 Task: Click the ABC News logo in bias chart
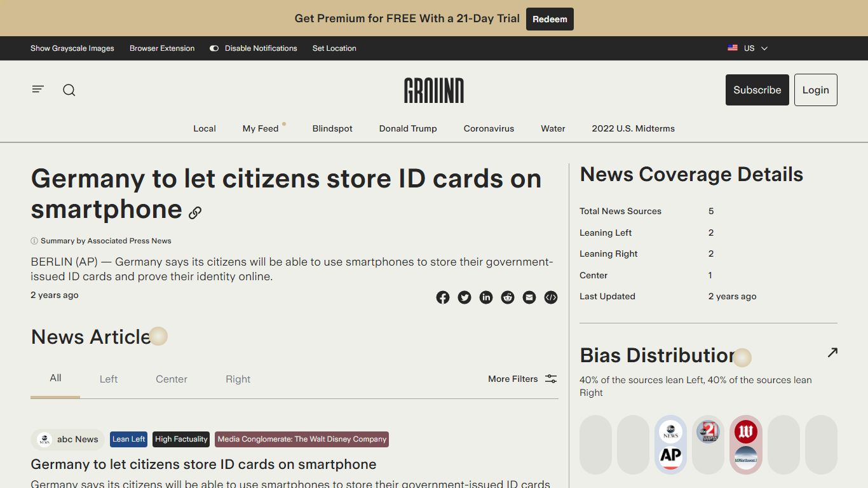670,432
